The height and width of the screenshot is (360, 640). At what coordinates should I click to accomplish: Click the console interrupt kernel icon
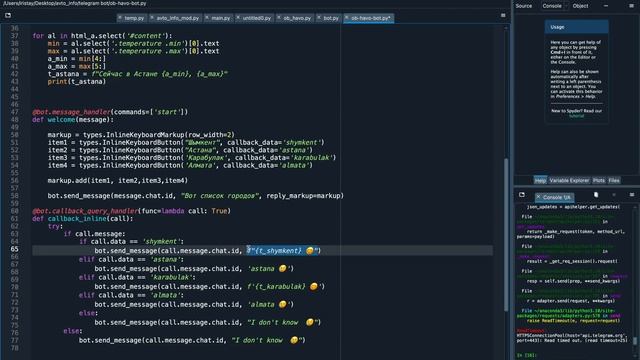point(614,195)
